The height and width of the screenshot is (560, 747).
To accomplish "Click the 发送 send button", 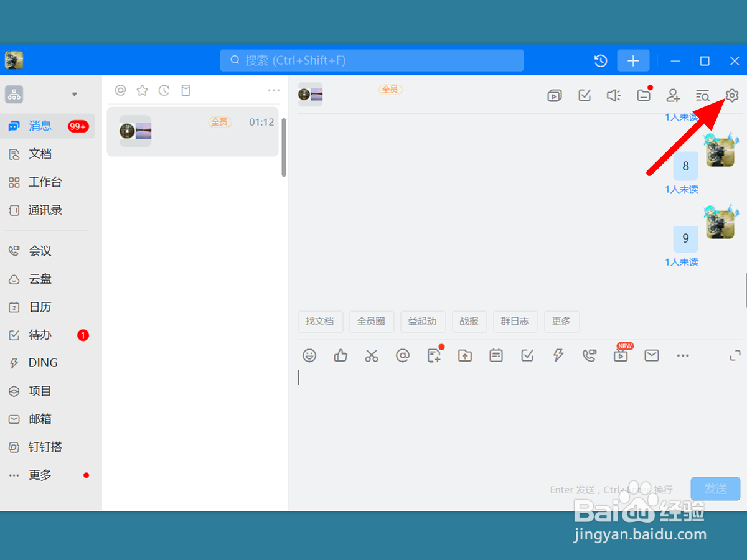I will (x=715, y=489).
